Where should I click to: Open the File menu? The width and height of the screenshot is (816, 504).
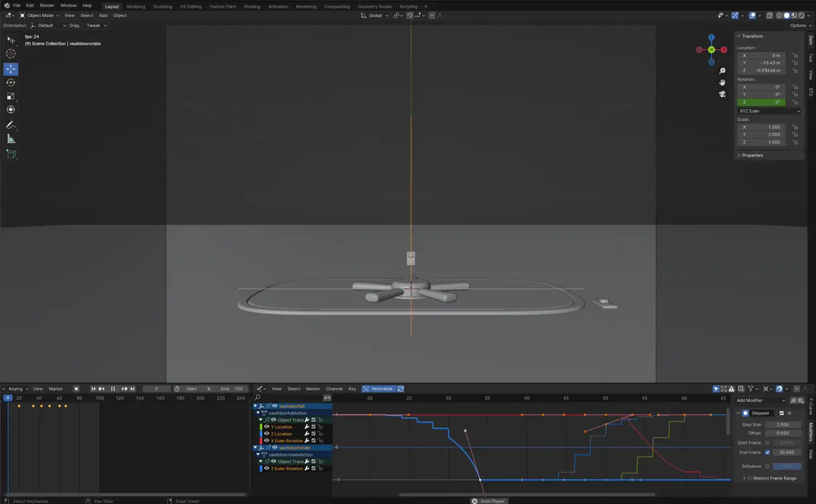[17, 6]
